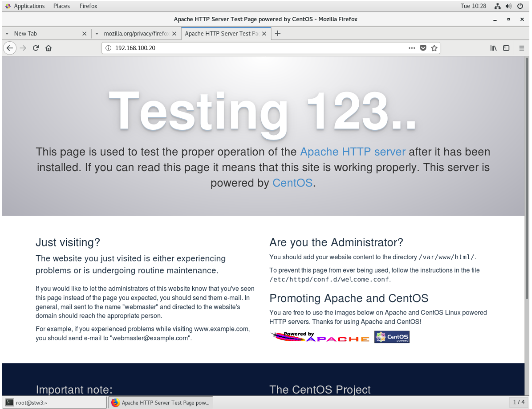Minimize the Firefox window

point(495,19)
